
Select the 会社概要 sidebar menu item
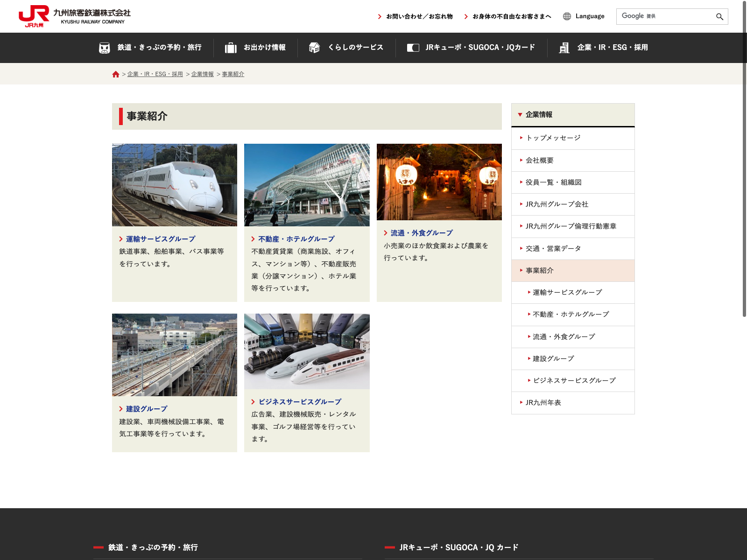pos(539,161)
